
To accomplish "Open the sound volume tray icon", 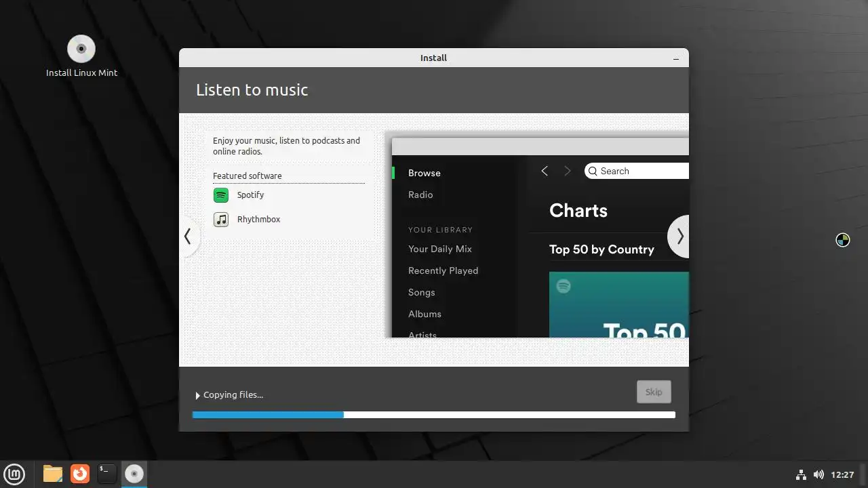I will click(x=818, y=474).
